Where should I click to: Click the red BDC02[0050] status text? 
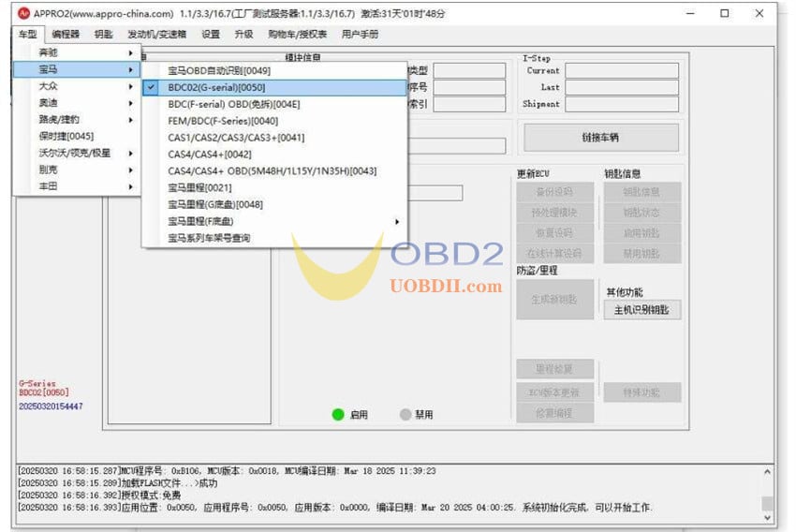pyautogui.click(x=44, y=392)
